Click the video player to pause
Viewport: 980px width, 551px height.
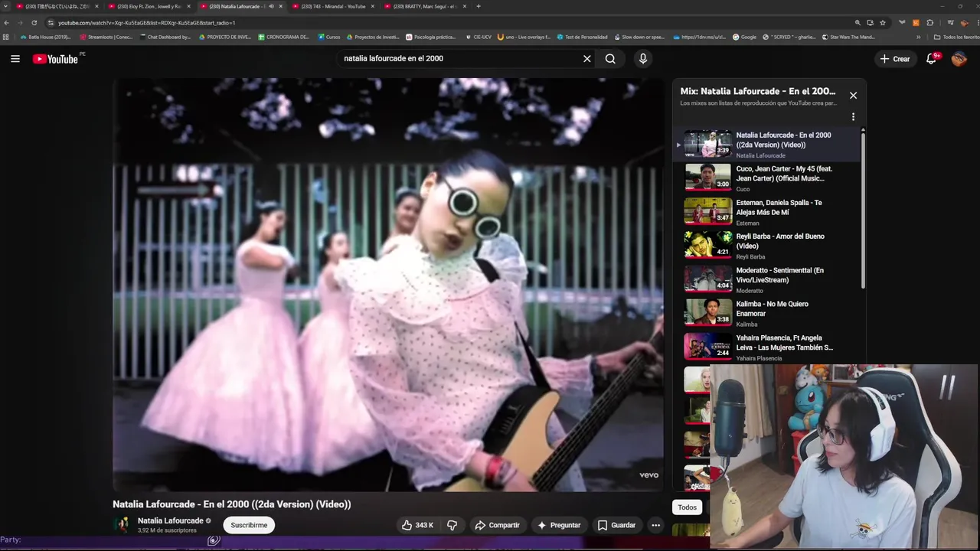388,285
